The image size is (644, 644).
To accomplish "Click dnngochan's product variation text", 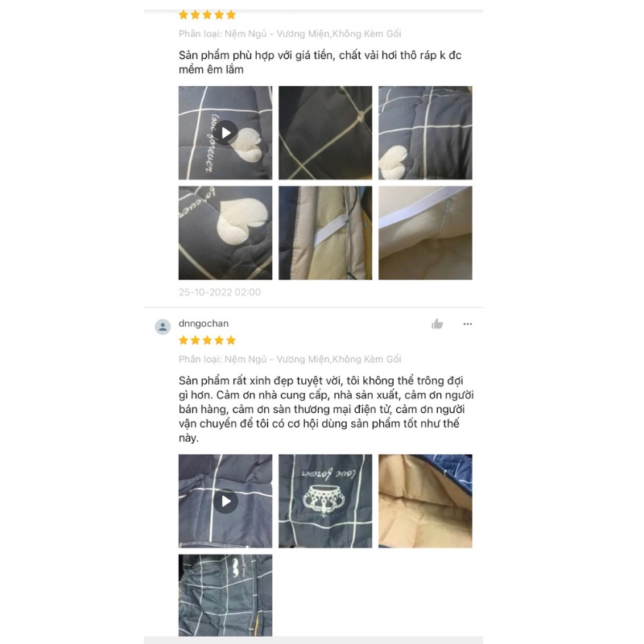I will [x=290, y=359].
